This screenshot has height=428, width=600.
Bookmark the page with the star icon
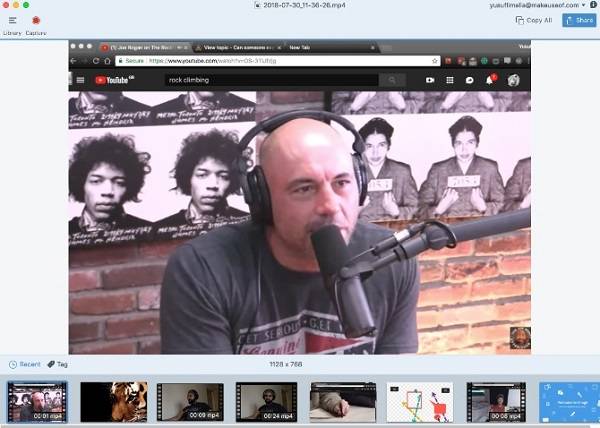point(434,61)
